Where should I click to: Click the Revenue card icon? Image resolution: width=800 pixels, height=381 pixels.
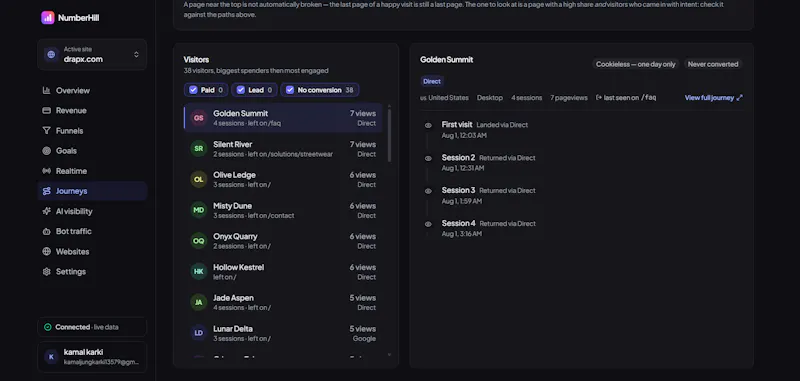point(46,111)
